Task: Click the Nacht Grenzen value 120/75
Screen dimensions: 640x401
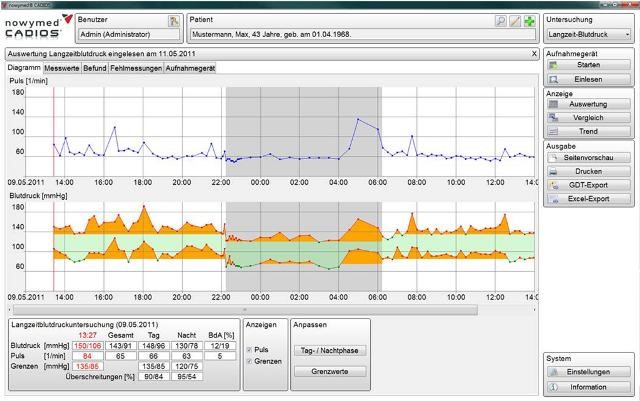Action: [x=187, y=366]
